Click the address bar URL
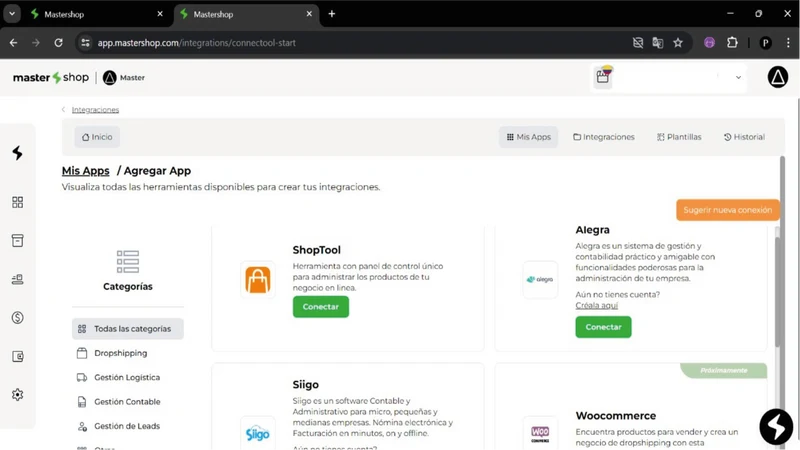The height and width of the screenshot is (450, 800). [x=197, y=43]
